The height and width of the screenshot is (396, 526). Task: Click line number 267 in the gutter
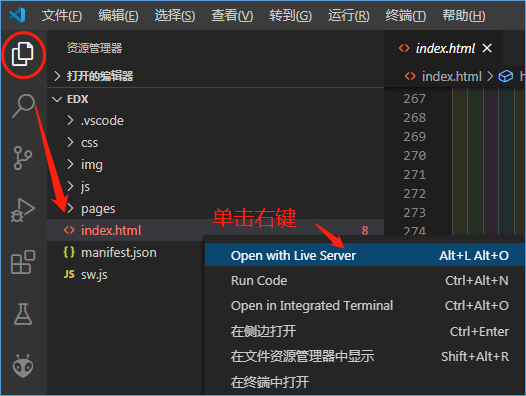(415, 99)
